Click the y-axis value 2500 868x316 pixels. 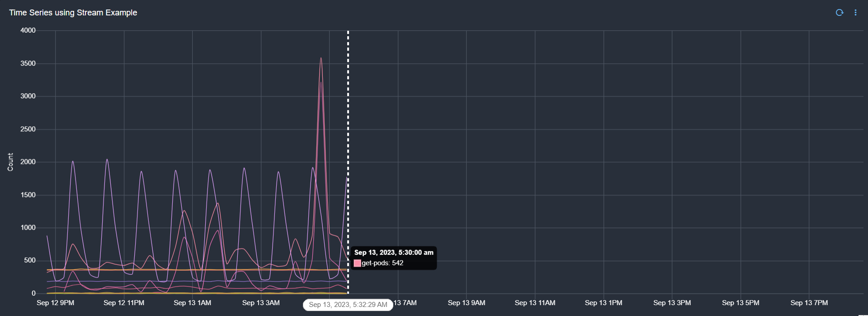(x=28, y=129)
